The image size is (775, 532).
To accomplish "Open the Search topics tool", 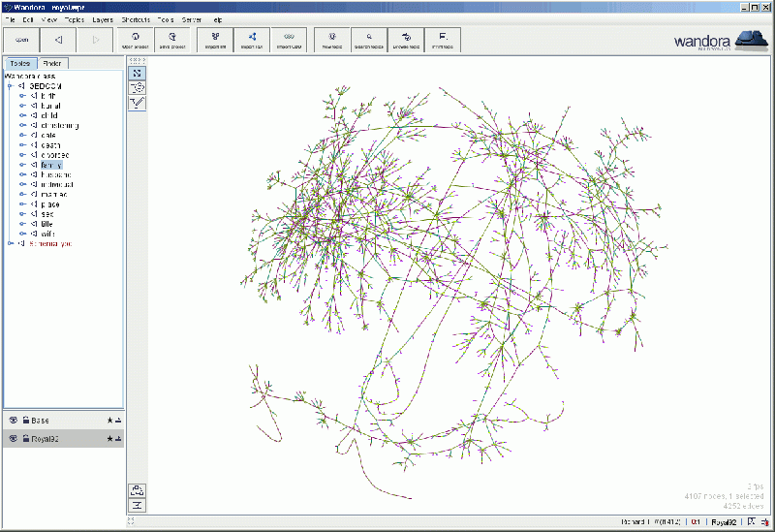I will pyautogui.click(x=369, y=40).
